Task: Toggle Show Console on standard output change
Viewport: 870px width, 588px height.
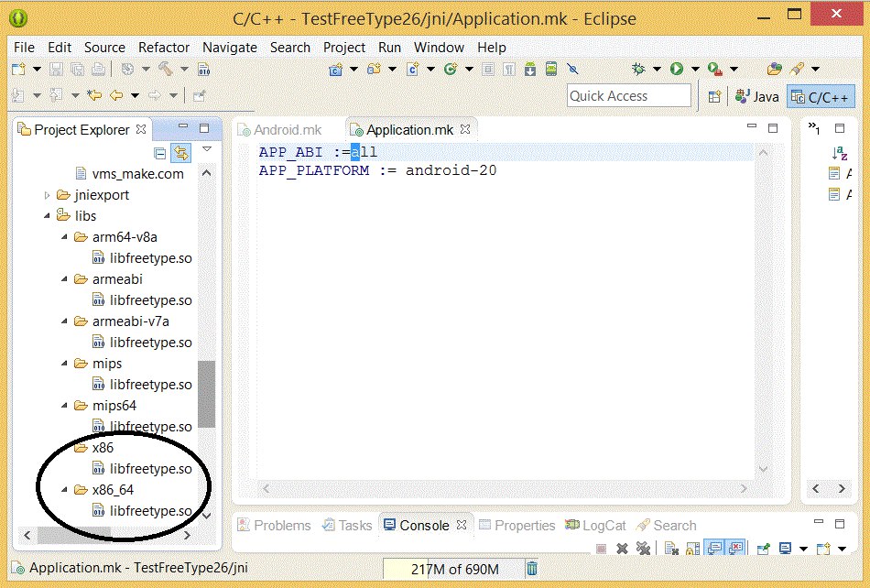Action: click(x=715, y=549)
